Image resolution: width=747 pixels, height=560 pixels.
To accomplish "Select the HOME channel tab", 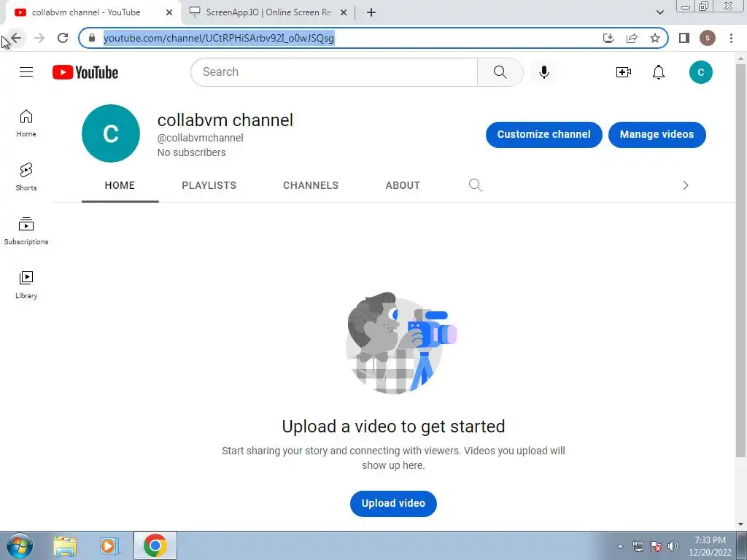I will pos(120,185).
